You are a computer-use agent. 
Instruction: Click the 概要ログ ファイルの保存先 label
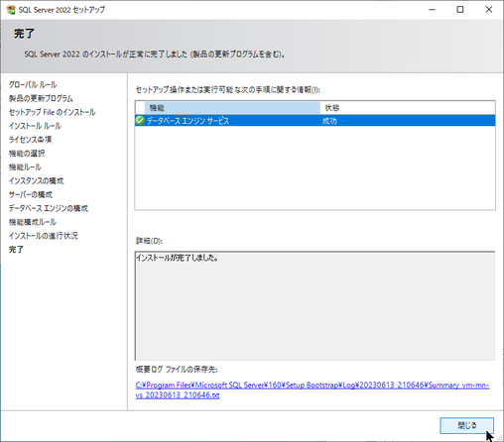point(177,370)
